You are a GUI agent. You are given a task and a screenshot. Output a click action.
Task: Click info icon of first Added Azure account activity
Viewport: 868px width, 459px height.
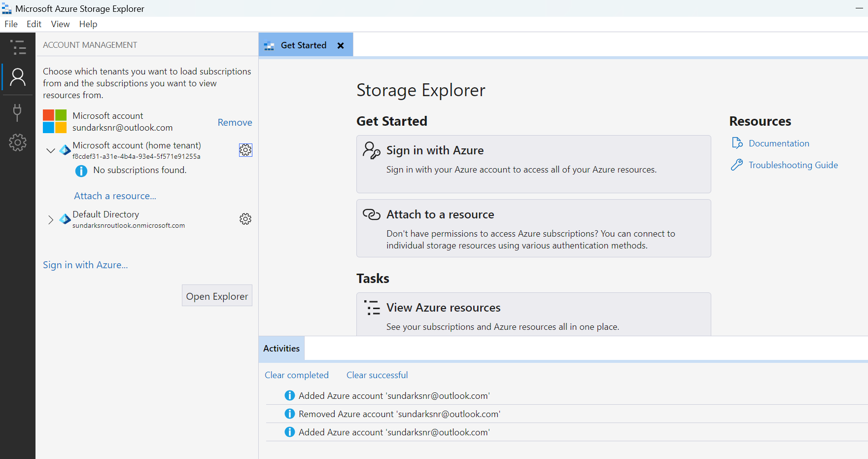pos(290,395)
